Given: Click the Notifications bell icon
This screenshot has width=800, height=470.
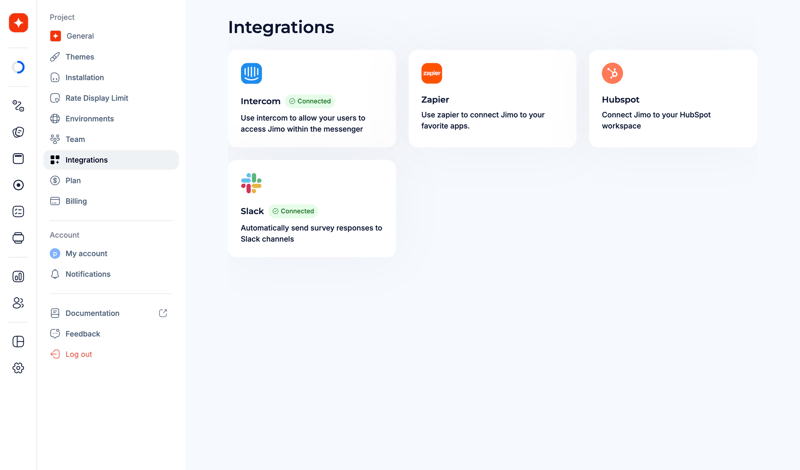Looking at the screenshot, I should (x=55, y=274).
